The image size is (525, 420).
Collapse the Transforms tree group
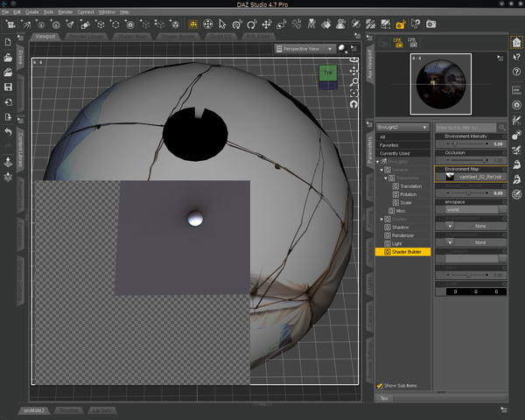click(x=385, y=178)
